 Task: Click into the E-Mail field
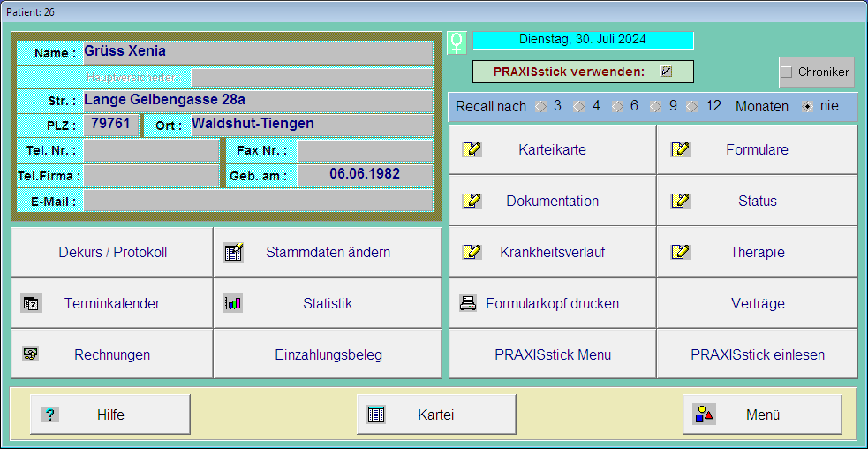point(258,201)
